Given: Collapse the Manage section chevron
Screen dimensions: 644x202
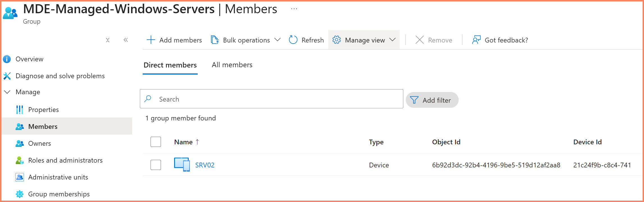Looking at the screenshot, I should 7,92.
